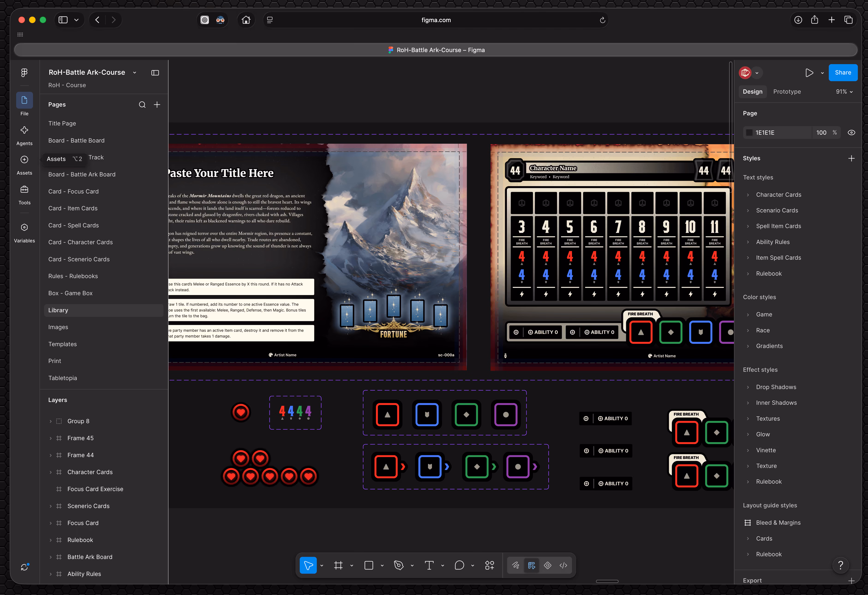The image size is (868, 595).
Task: Expand the Character Cards layer
Action: click(51, 472)
